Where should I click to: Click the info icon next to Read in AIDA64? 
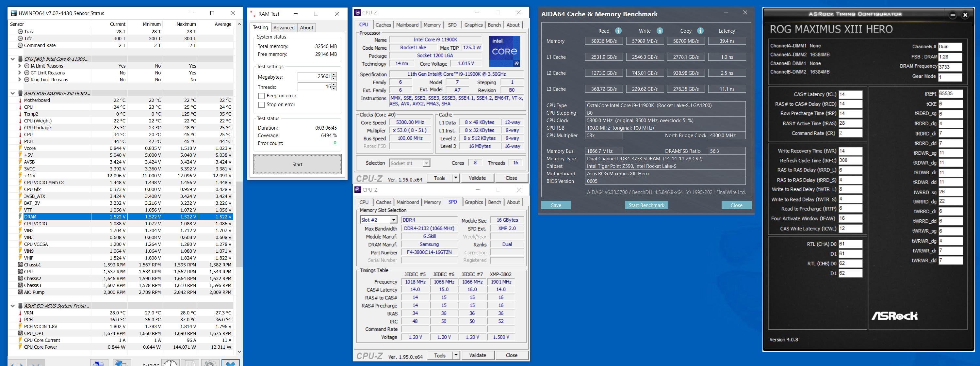(x=618, y=31)
